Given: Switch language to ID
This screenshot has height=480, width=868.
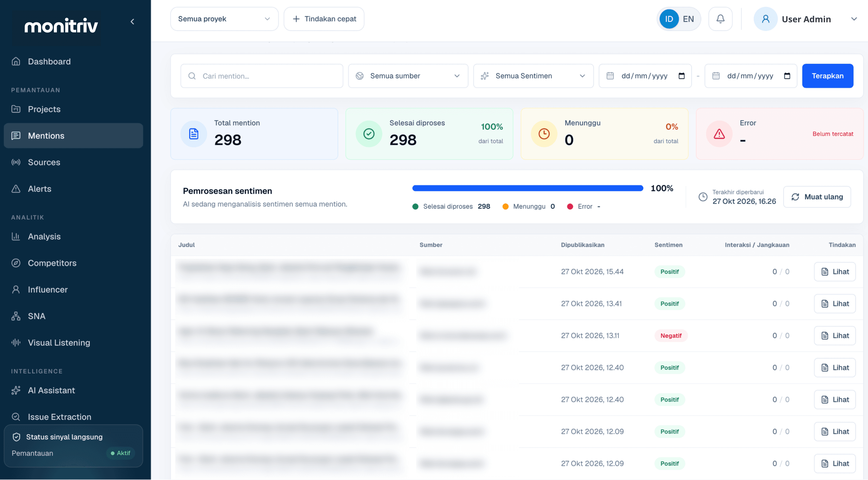Looking at the screenshot, I should coord(669,19).
